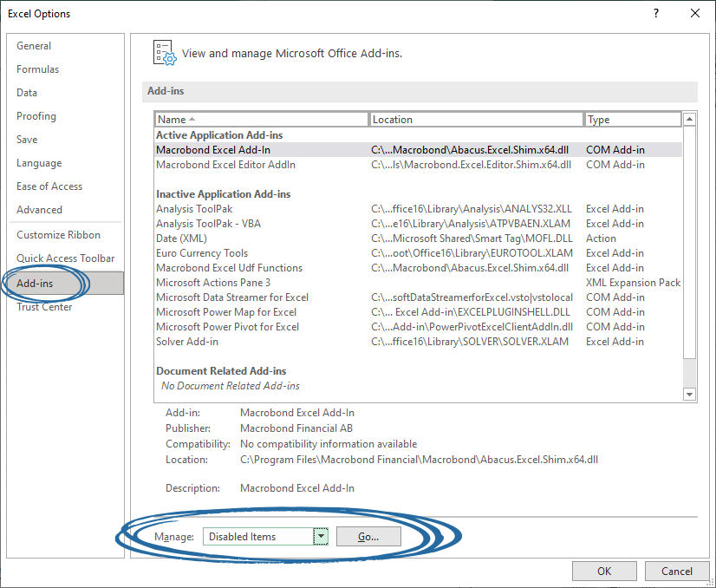Sort add-ins by Type column header
This screenshot has height=588, width=716.
point(633,119)
